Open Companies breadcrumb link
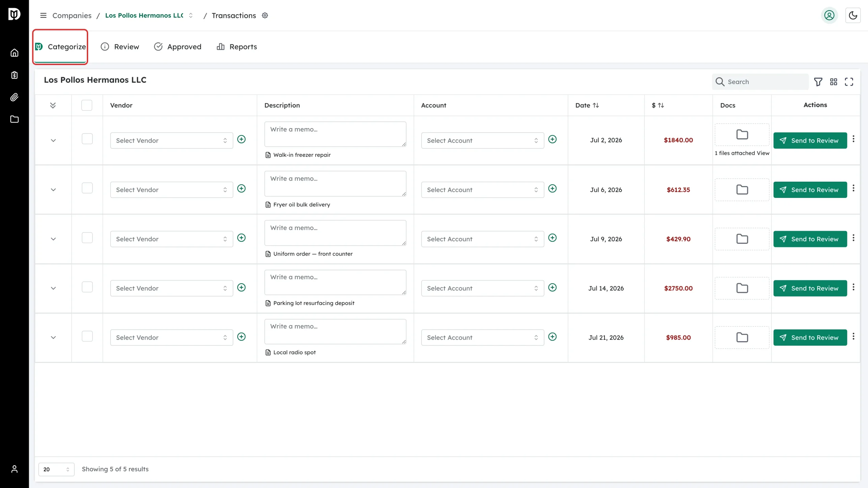The image size is (868, 488). coord(72,16)
